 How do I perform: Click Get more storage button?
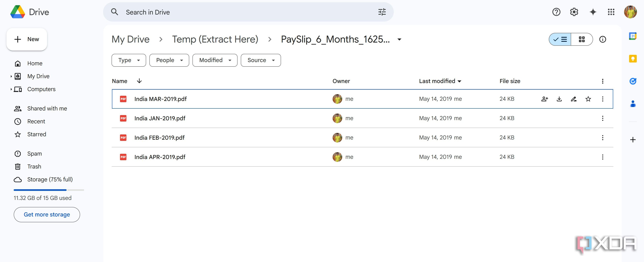point(47,215)
